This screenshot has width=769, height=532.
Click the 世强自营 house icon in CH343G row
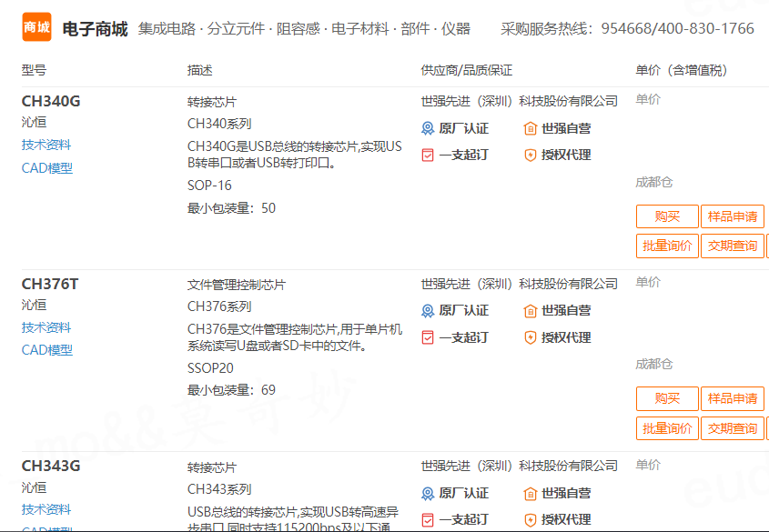click(x=531, y=493)
